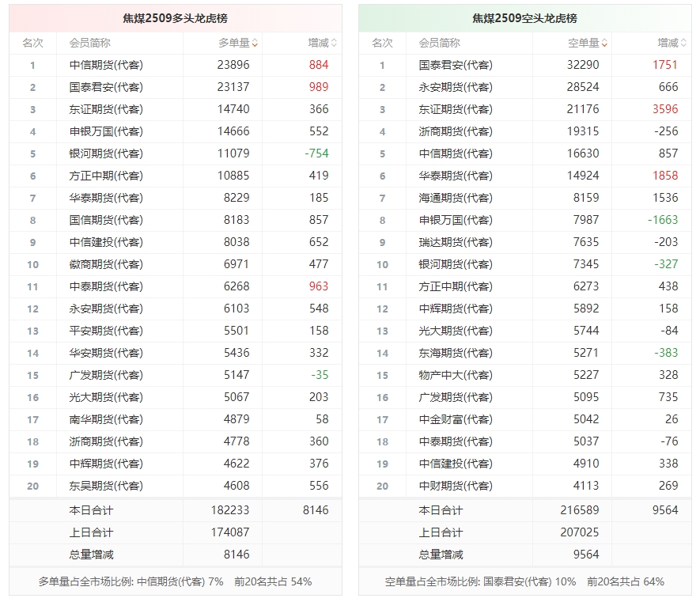Select 徽商期货(代客) in the long table
This screenshot has width=700, height=602.
tap(106, 264)
